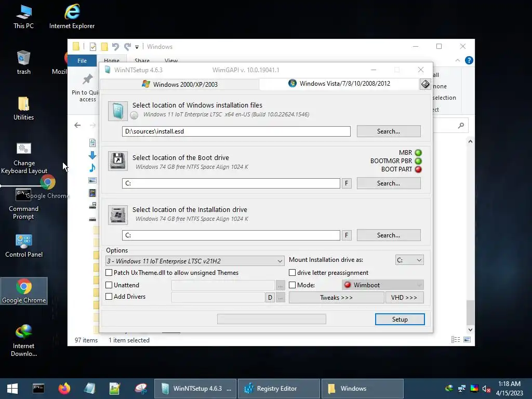Click Search for Installation drive
The height and width of the screenshot is (399, 532).
pyautogui.click(x=389, y=235)
